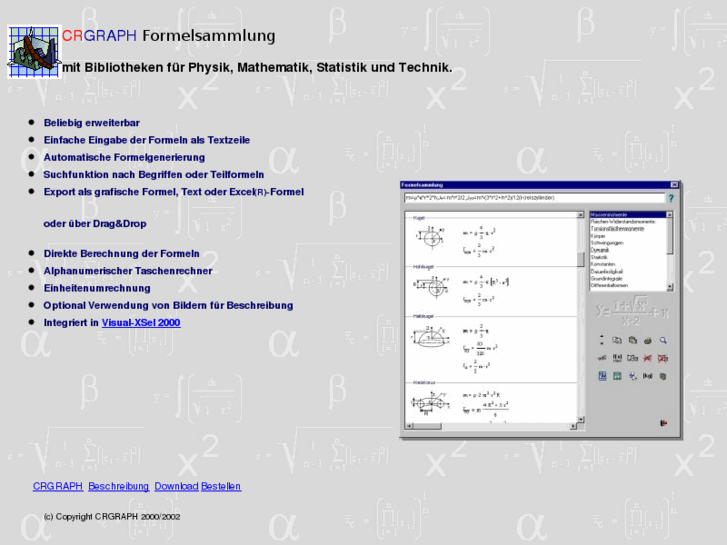Click the Kreistorus formula diagram
This screenshot has height=545, width=727.
(x=431, y=403)
